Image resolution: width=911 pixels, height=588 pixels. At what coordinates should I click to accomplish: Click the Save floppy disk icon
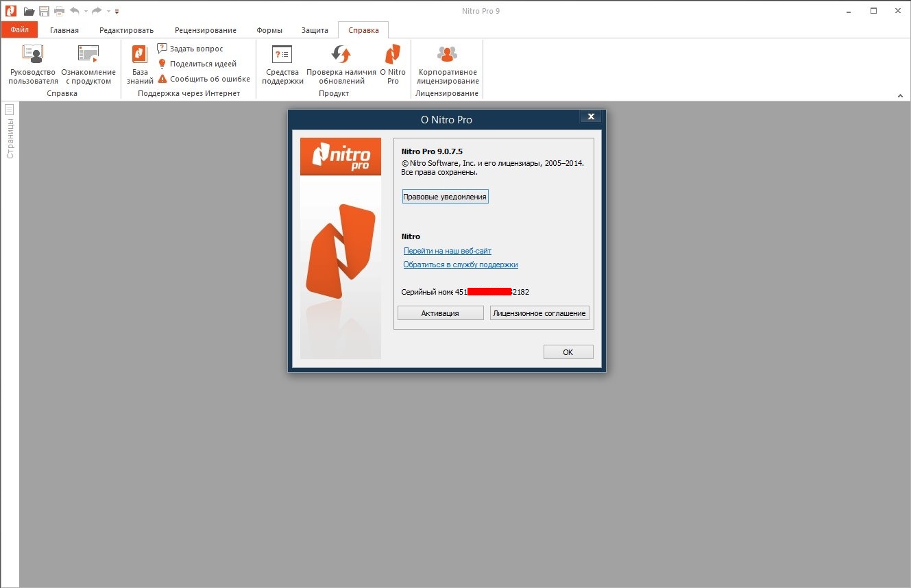pos(44,11)
